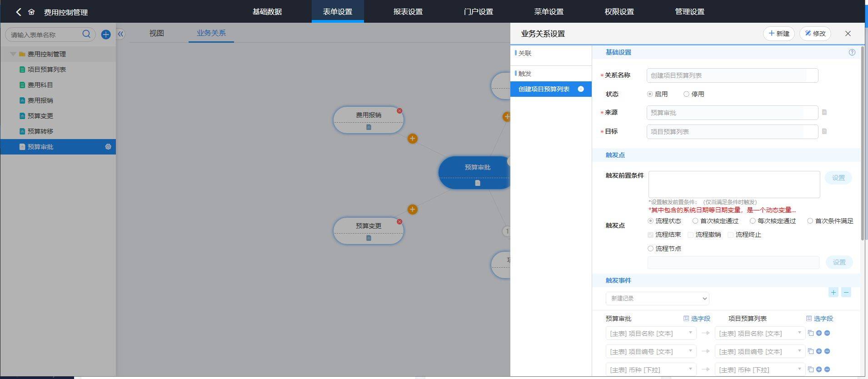The image size is (868, 379).
Task: Add a trigger event with plus button
Action: pyautogui.click(x=833, y=293)
